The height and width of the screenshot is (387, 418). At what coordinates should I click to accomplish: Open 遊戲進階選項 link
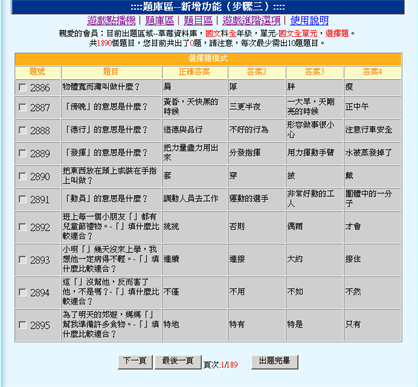[x=251, y=21]
